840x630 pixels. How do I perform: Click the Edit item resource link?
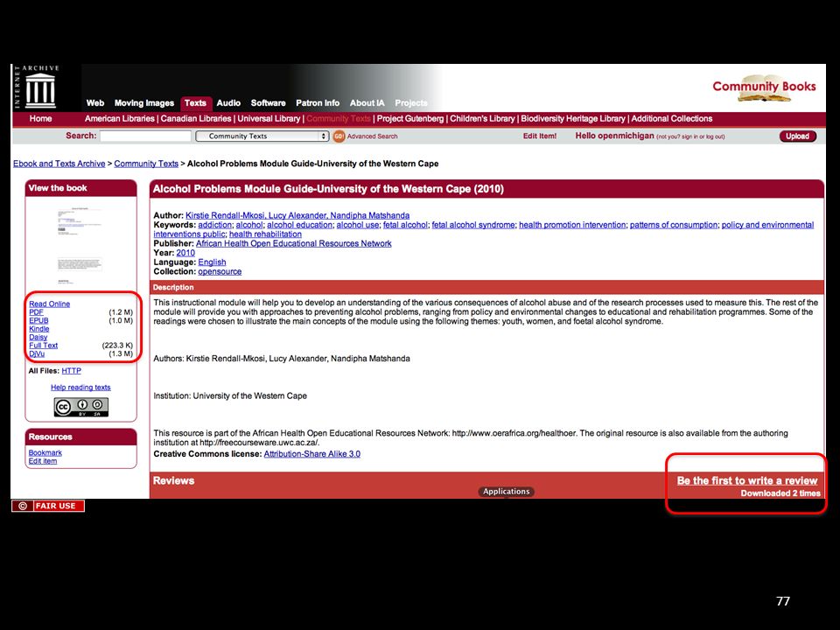(x=42, y=461)
